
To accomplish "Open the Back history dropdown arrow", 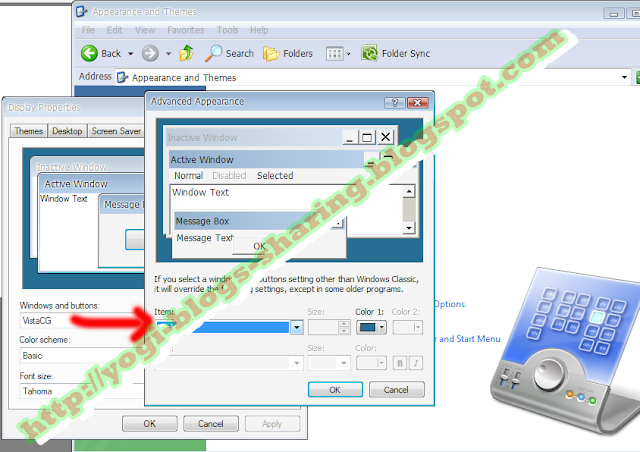I will [x=131, y=53].
